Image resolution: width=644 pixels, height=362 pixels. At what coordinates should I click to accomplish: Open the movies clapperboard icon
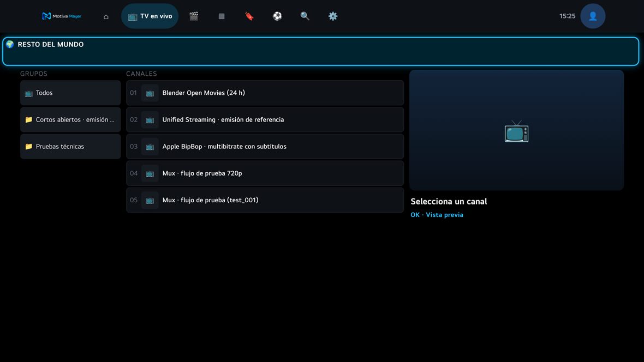tap(194, 16)
